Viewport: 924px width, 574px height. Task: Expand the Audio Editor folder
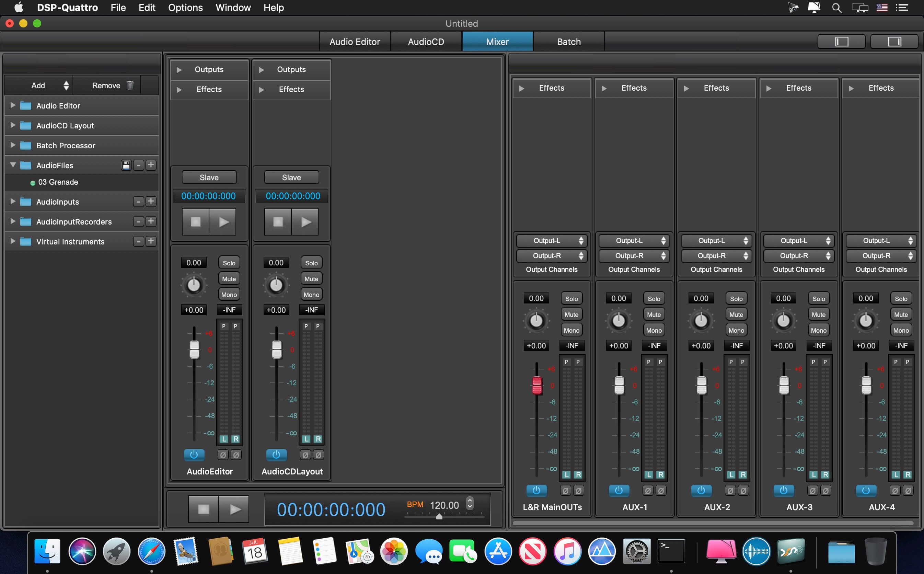click(13, 105)
